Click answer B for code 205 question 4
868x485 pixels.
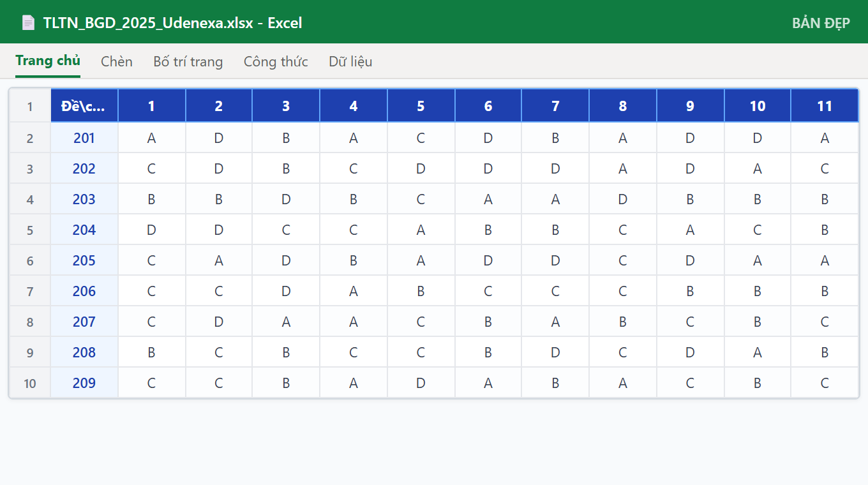[x=354, y=260]
